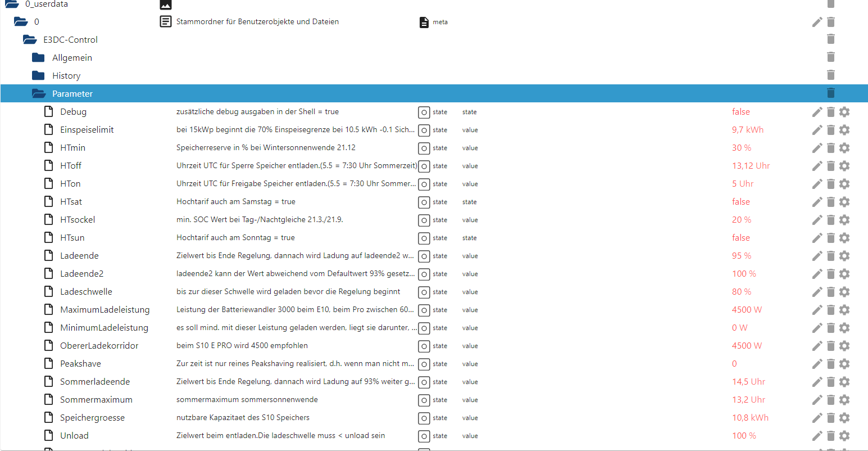Click the Peakshave value 0

point(734,364)
